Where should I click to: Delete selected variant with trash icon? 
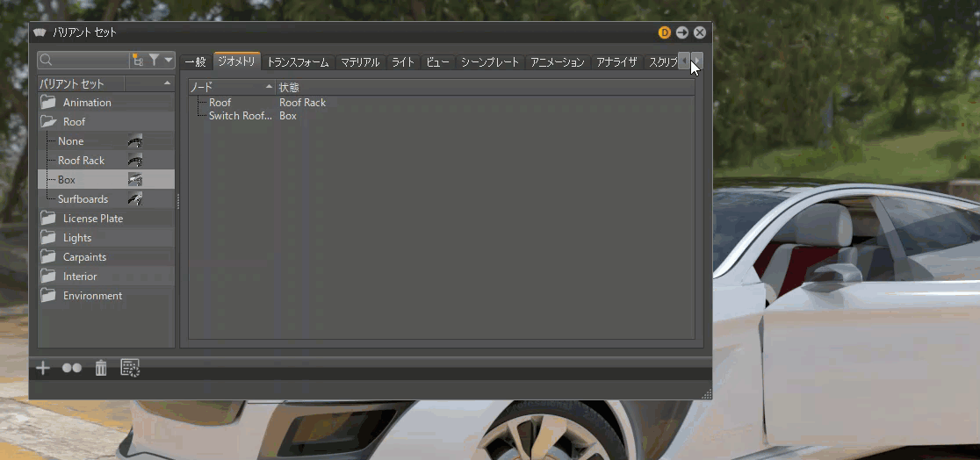(101, 368)
